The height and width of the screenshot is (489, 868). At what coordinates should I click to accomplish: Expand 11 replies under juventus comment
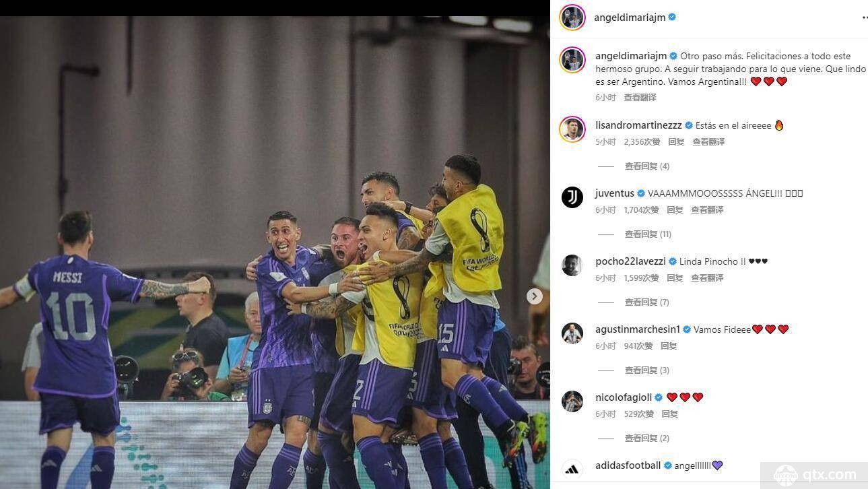click(648, 234)
